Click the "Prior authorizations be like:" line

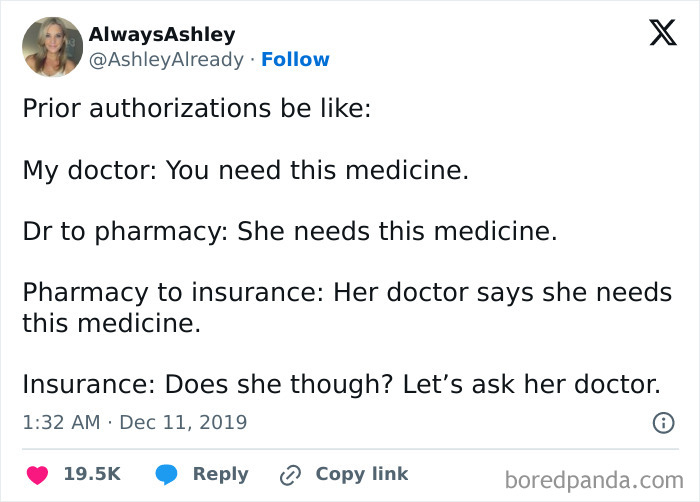[x=197, y=108]
